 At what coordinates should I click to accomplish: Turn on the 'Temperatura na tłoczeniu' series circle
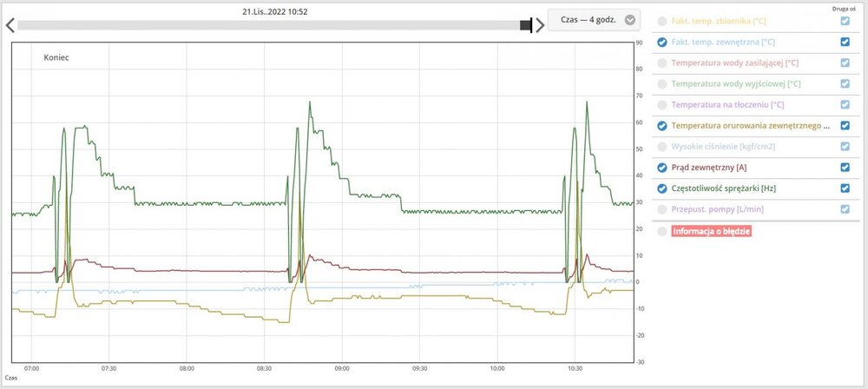pos(663,105)
